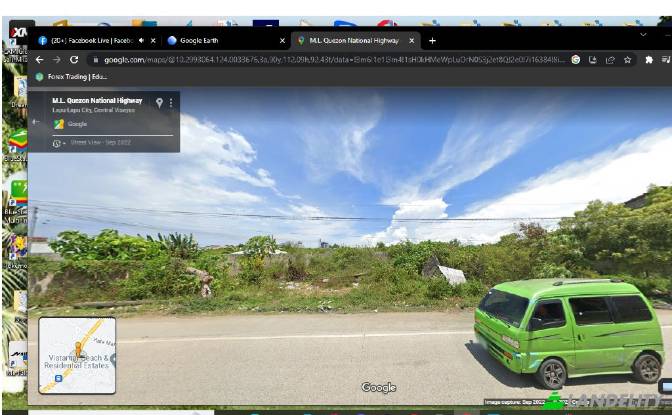672x415 pixels.
Task: Switch to the Facebook Live tab
Action: [x=85, y=41]
